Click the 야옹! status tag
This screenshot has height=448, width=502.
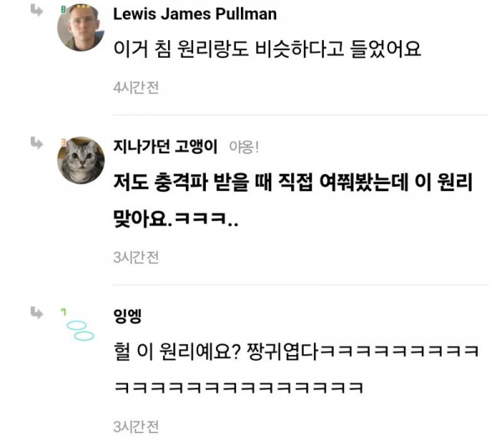click(243, 147)
